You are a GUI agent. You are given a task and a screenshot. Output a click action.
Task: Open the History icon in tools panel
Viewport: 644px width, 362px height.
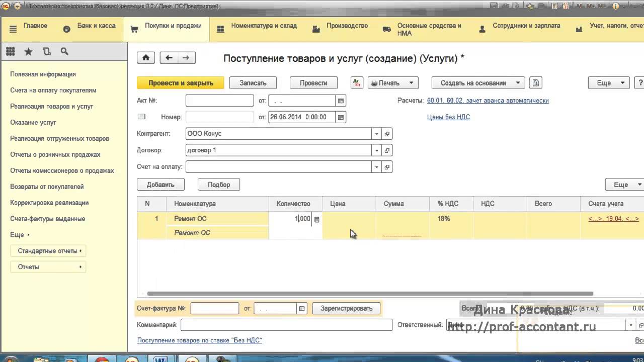coord(47,51)
